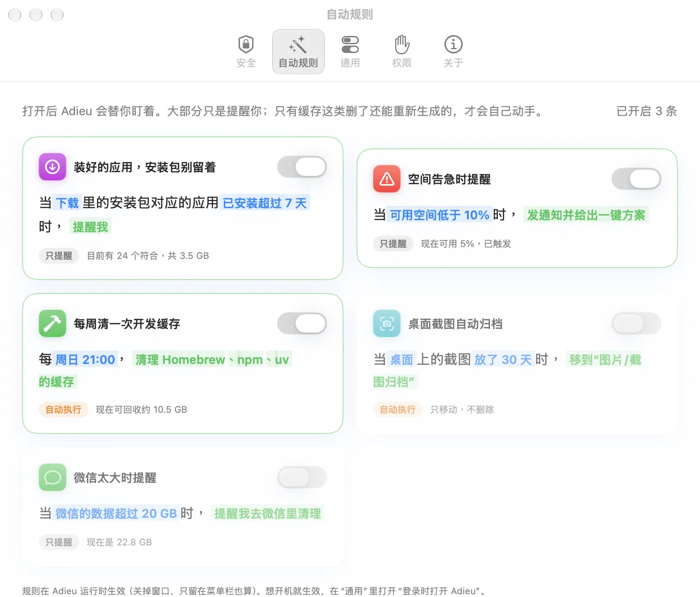The width and height of the screenshot is (700, 597).
Task: Click the 发通知并给出一键方案 action
Action: (586, 215)
